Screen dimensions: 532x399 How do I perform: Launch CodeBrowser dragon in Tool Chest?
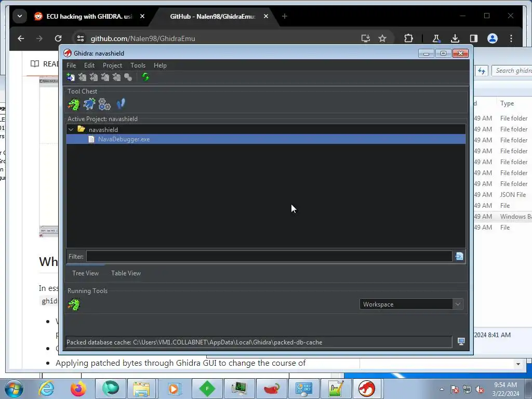click(74, 104)
